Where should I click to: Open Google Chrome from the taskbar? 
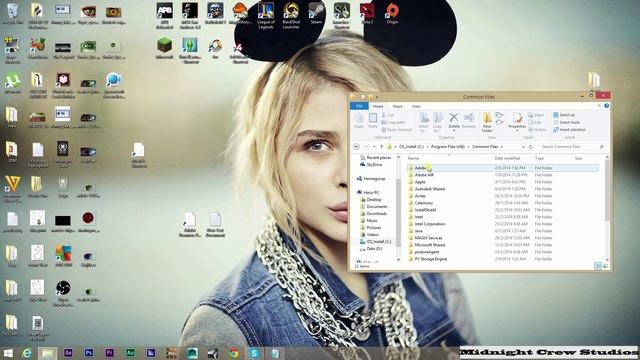[x=233, y=353]
